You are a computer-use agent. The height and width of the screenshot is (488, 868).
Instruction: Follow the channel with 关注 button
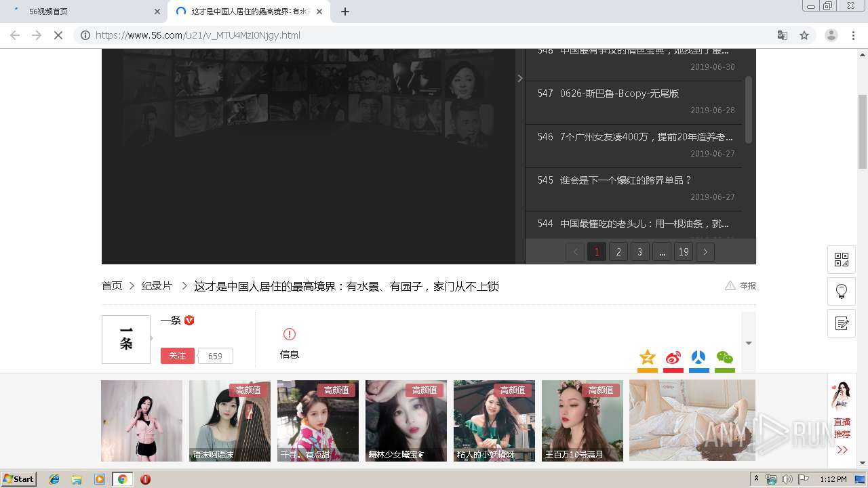point(178,356)
